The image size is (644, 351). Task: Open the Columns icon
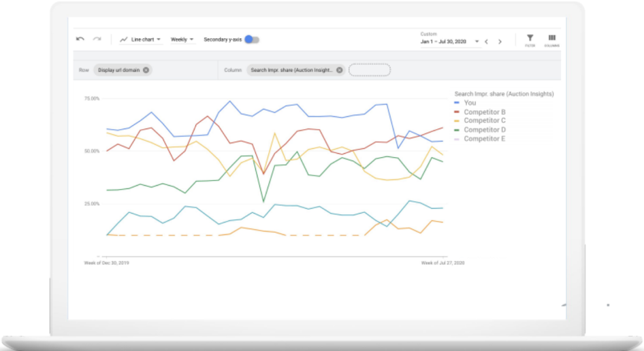click(551, 39)
